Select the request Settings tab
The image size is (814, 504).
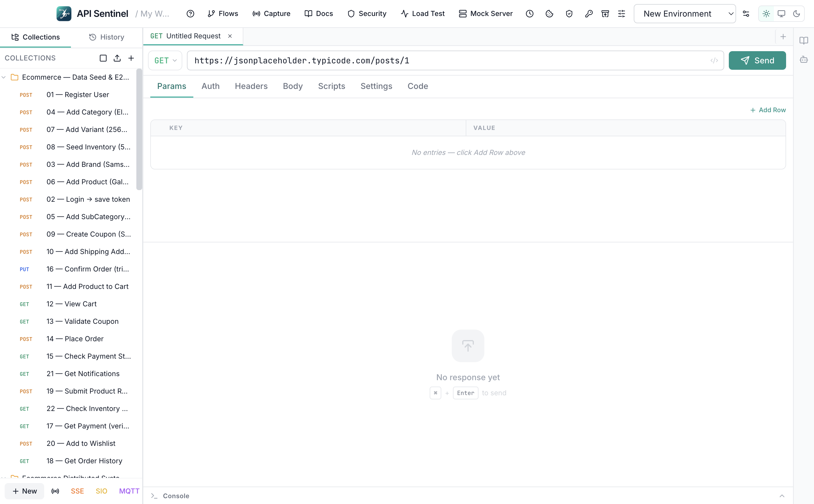point(376,86)
